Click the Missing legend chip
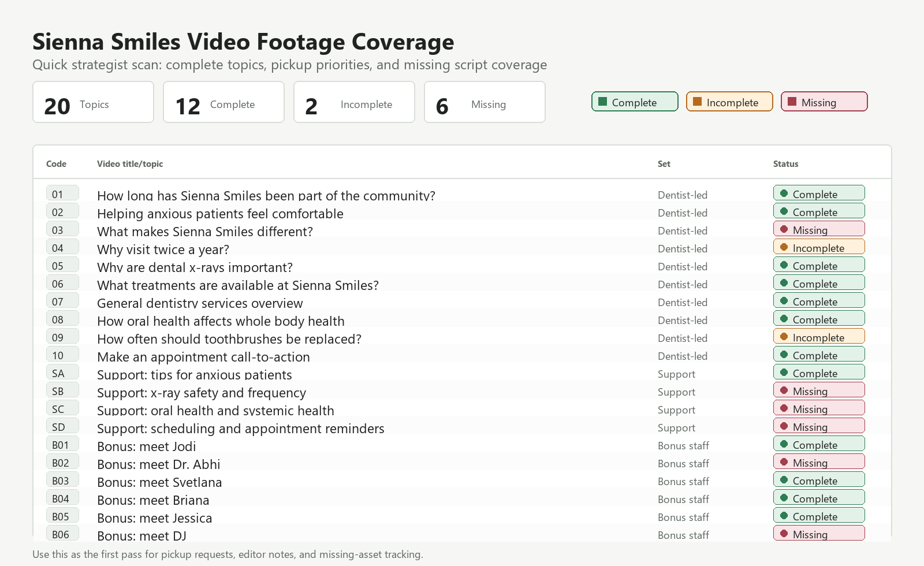924x566 pixels. pyautogui.click(x=824, y=102)
